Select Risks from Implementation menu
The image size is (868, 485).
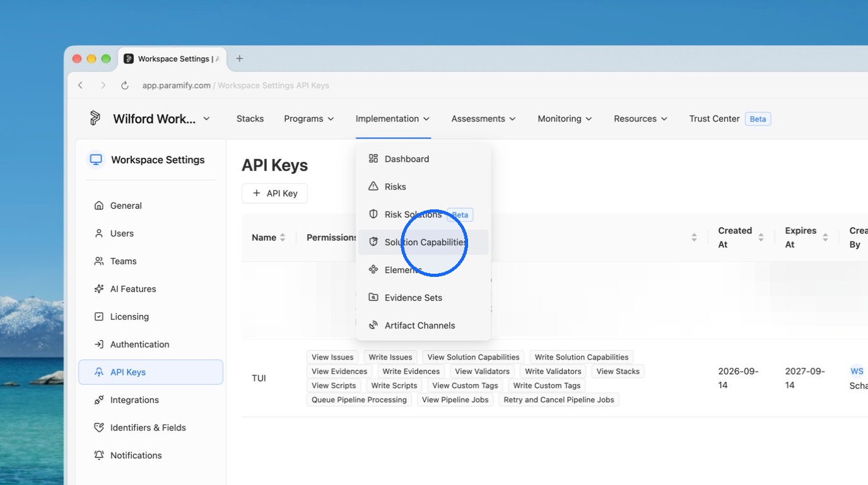423,187
